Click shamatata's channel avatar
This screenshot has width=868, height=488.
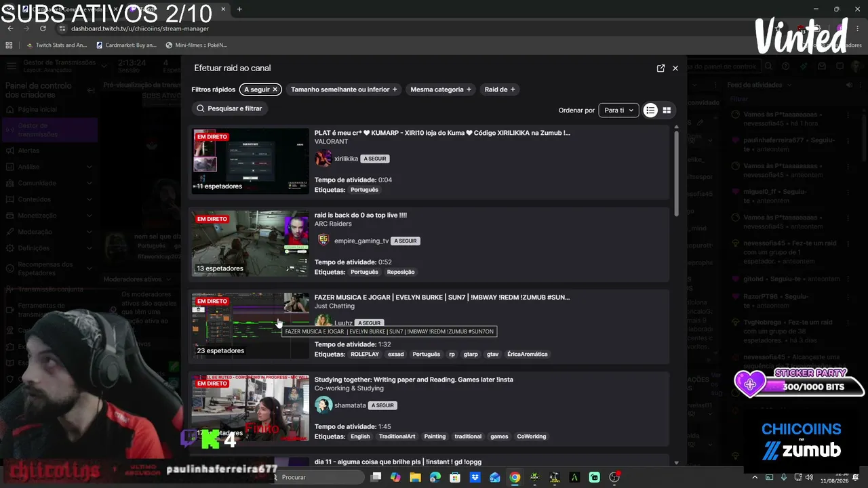coord(323,405)
